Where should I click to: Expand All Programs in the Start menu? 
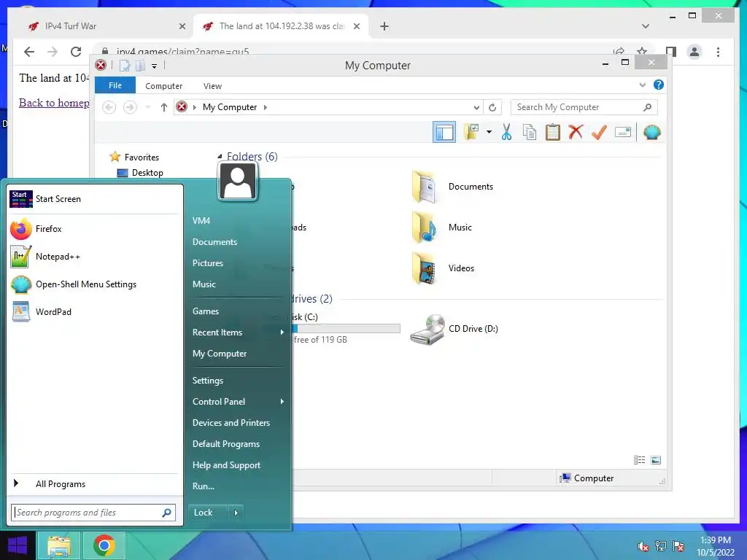pos(94,484)
